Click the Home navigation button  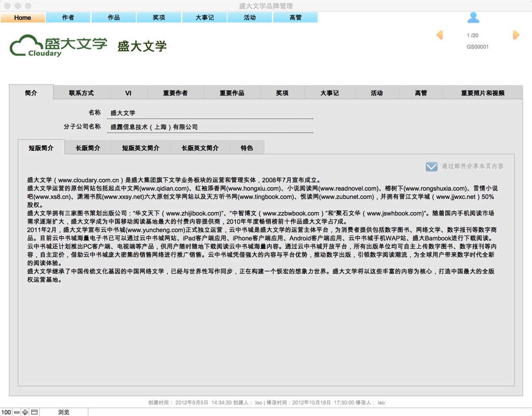point(23,18)
